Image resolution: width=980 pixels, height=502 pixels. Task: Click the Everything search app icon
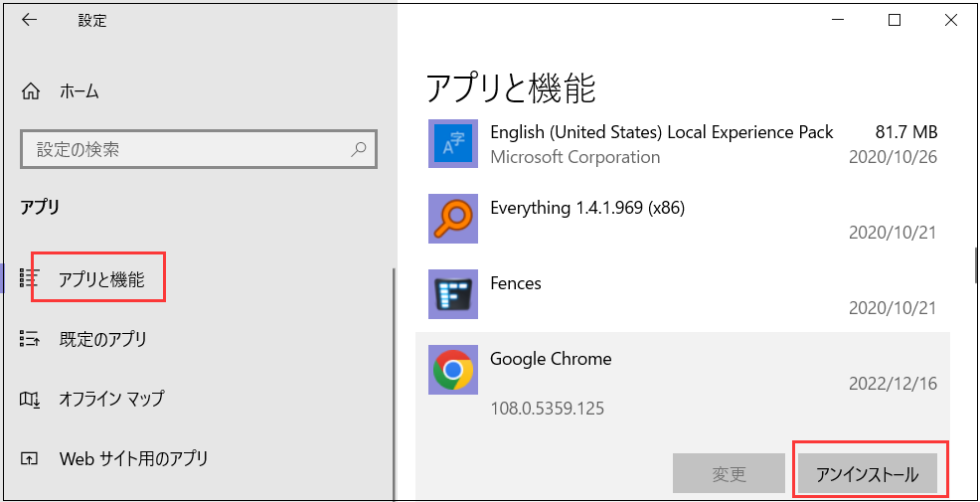(453, 219)
